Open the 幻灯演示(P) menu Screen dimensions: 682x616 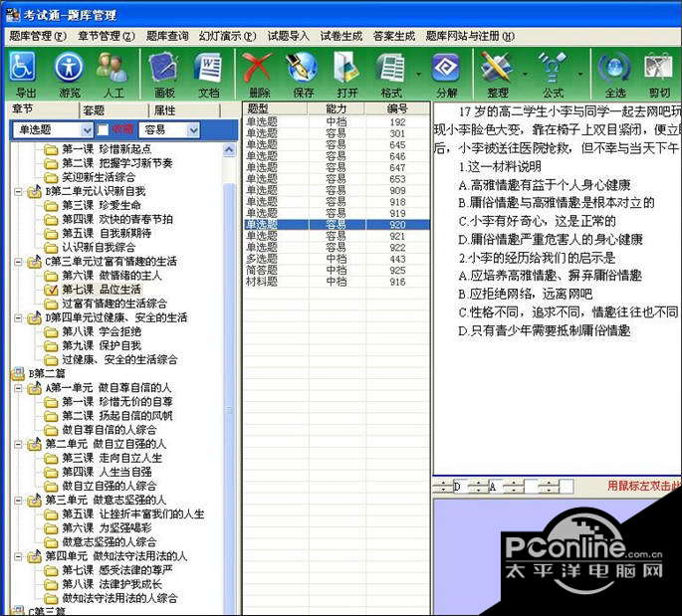227,36
